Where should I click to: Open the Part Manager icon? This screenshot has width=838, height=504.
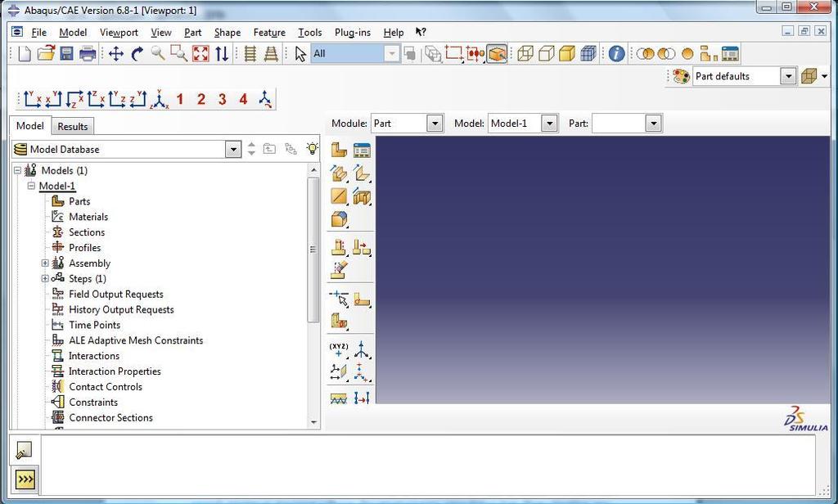click(362, 151)
